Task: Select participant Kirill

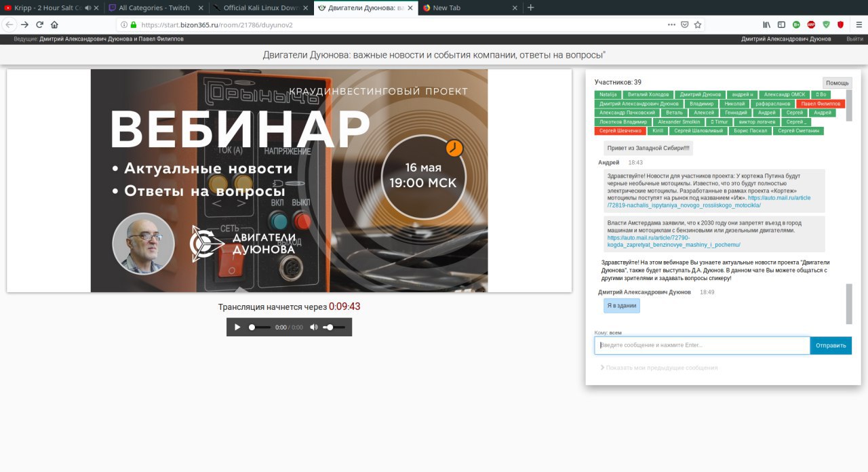Action: (658, 131)
